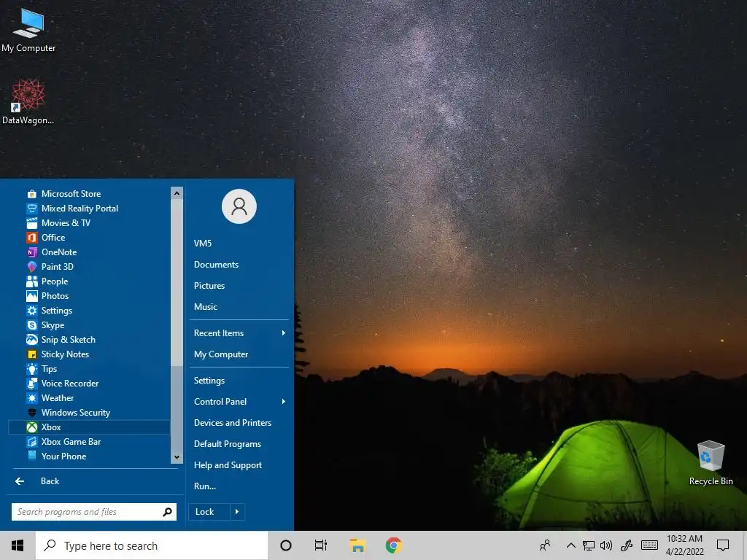Launch the Photos app
This screenshot has height=560, width=747.
click(x=89, y=296)
